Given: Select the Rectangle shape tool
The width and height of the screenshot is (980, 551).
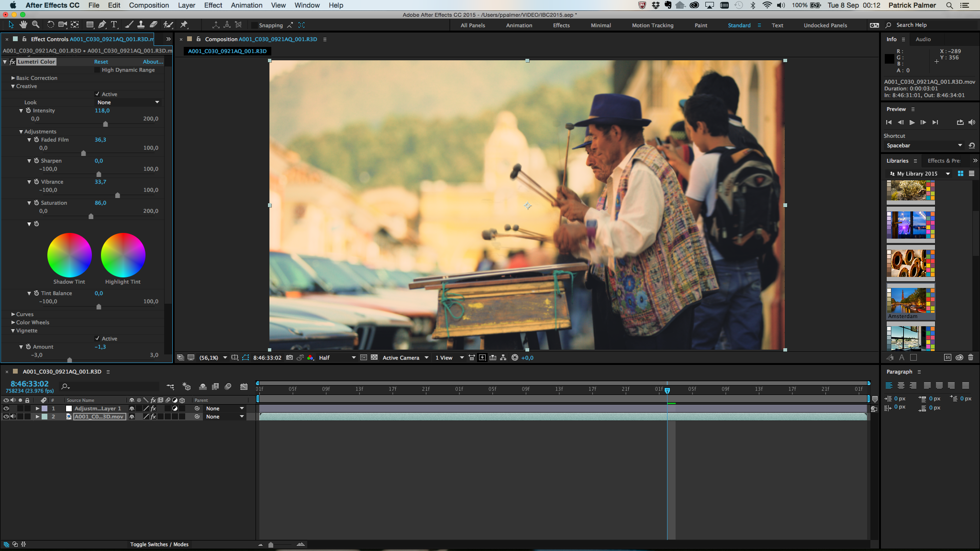Looking at the screenshot, I should coord(89,24).
